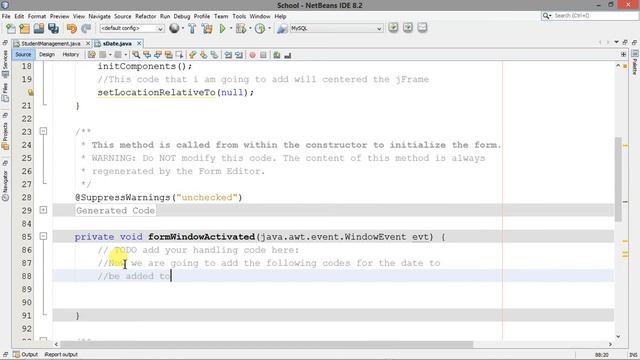The image size is (640, 360).
Task: Shift line left editor icon
Action: click(228, 55)
